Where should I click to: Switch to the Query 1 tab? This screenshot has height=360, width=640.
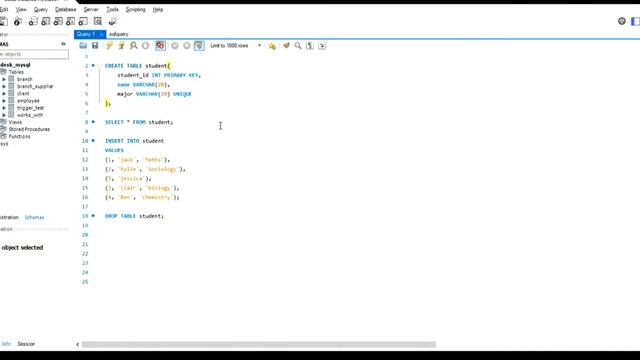pyautogui.click(x=86, y=34)
